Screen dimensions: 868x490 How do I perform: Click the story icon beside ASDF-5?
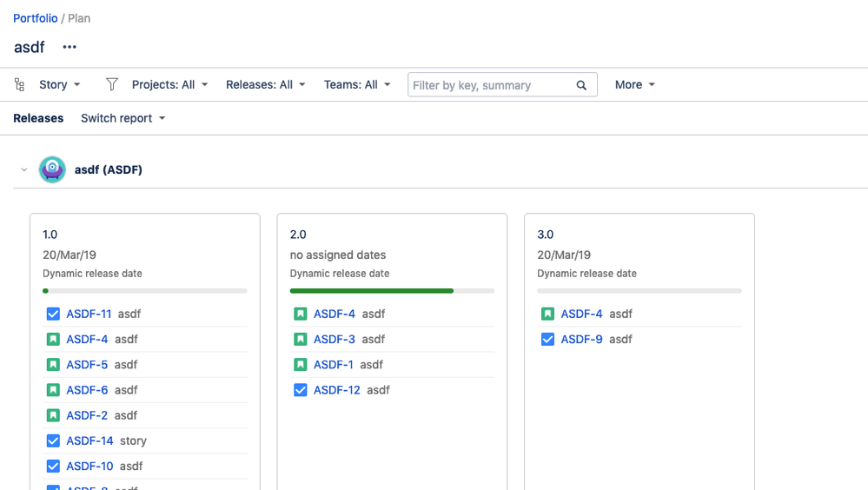click(x=53, y=365)
